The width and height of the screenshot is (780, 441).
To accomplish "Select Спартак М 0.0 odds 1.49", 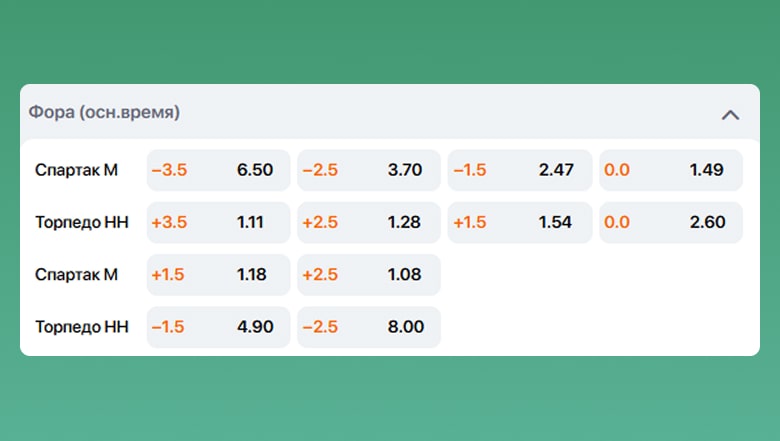I will pyautogui.click(x=670, y=170).
